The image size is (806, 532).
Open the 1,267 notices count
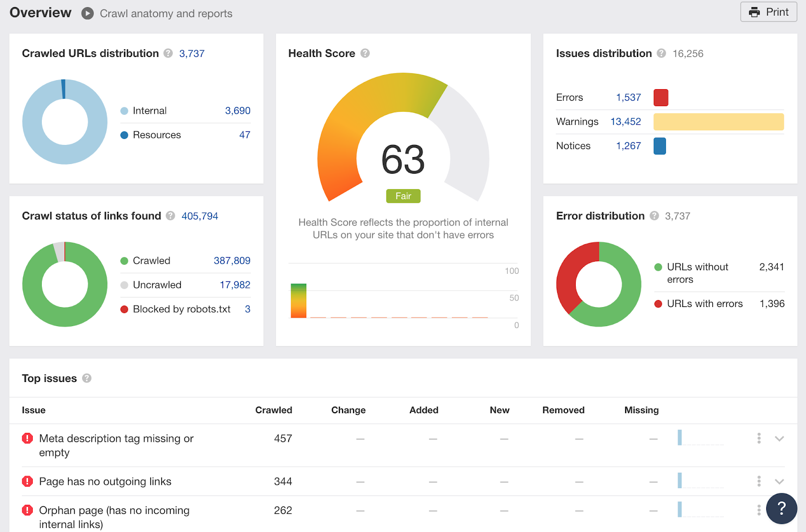click(629, 146)
